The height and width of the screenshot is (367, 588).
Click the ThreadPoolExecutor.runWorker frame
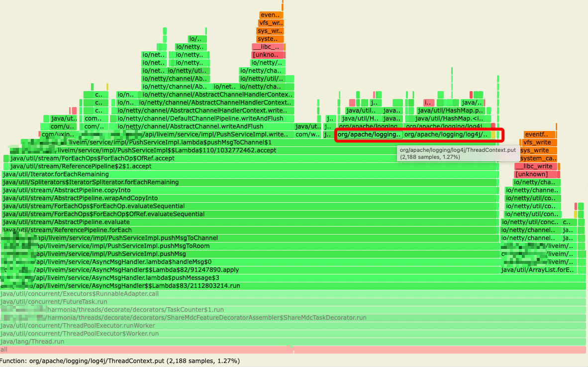(294, 326)
